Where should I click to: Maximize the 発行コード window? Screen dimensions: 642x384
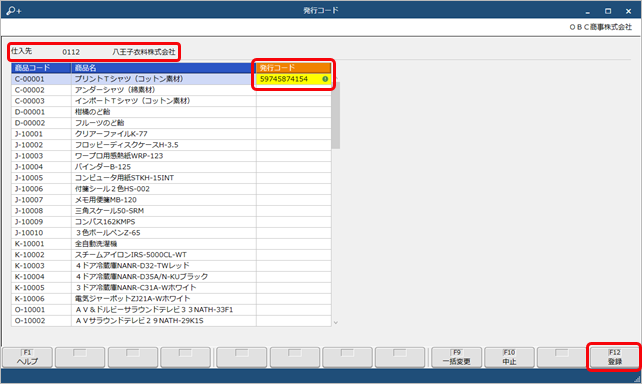click(608, 11)
